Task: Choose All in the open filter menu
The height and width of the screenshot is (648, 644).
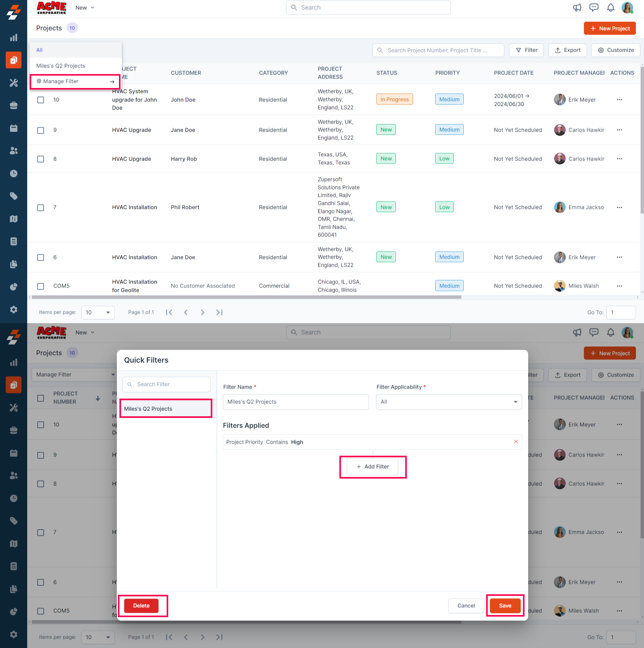Action: 76,50
